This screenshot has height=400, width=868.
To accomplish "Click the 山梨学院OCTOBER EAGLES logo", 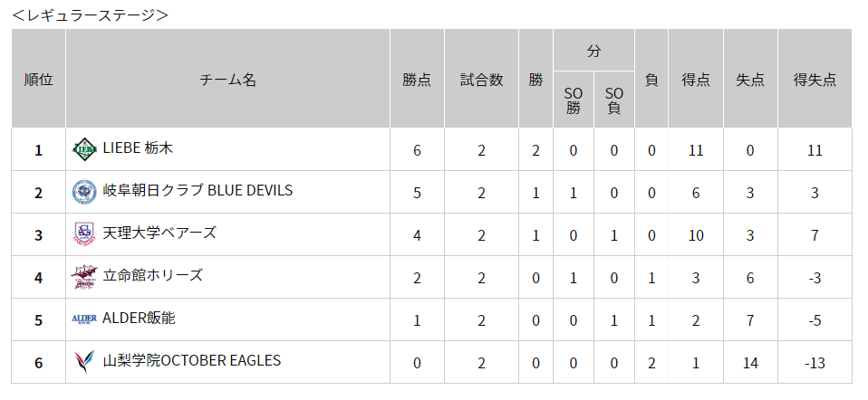I will (x=84, y=362).
